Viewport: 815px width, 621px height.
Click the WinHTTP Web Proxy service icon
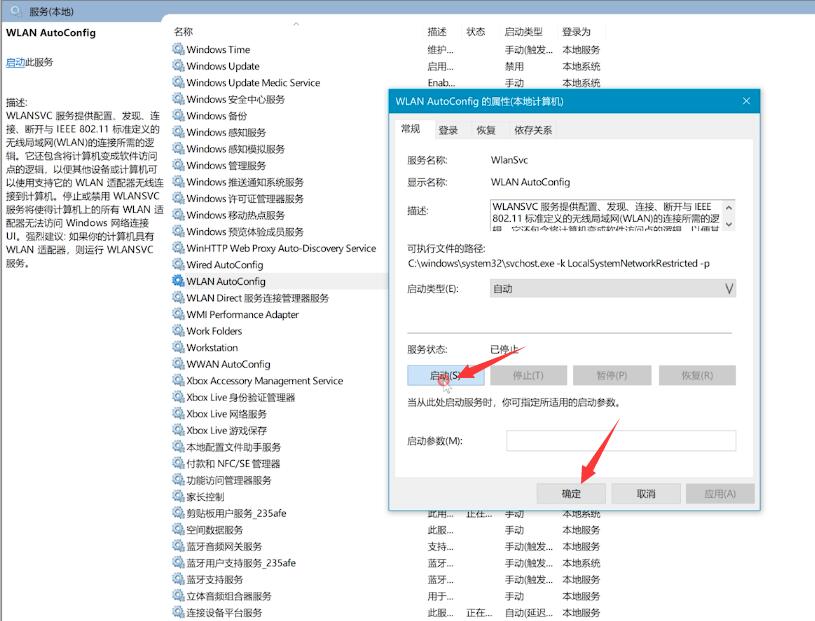point(178,248)
